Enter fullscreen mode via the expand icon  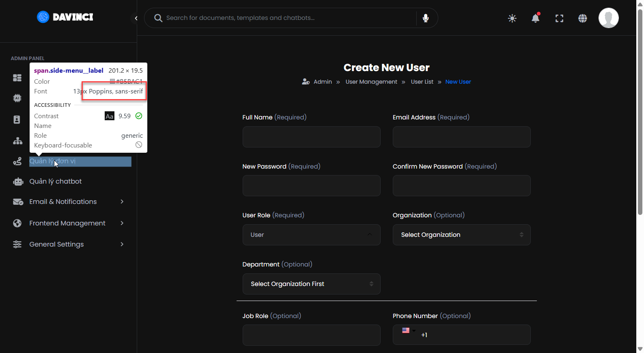tap(559, 18)
